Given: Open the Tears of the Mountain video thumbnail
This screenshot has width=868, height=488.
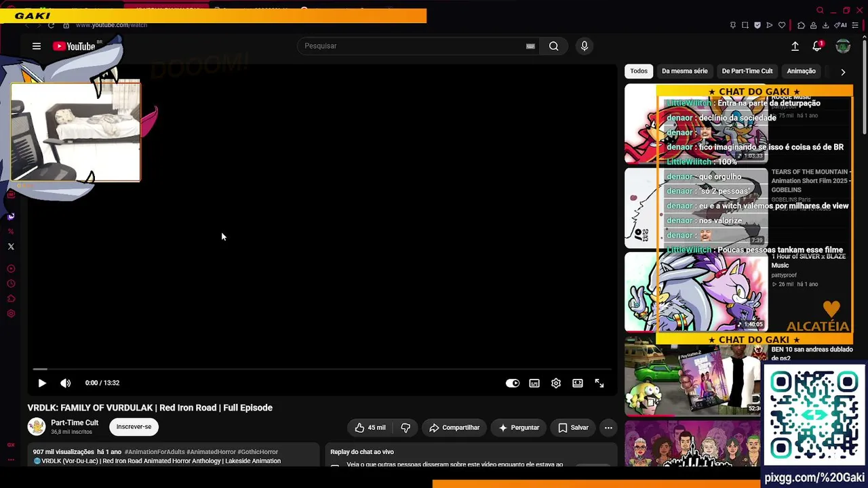Looking at the screenshot, I should (x=696, y=207).
